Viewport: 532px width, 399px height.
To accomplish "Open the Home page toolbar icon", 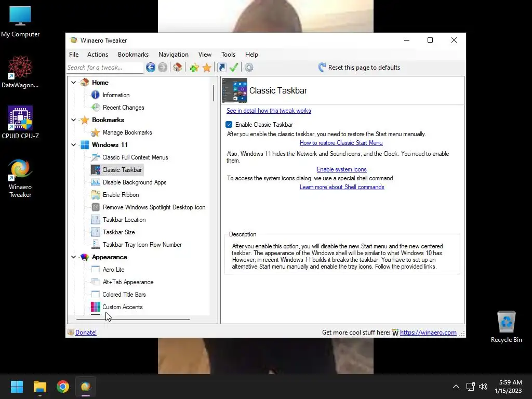I will point(178,67).
